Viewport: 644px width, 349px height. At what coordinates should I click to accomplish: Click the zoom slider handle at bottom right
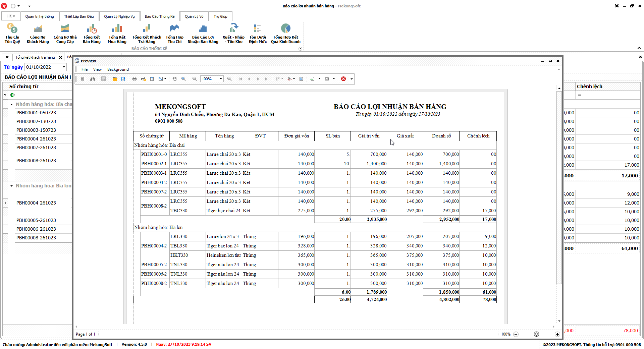pyautogui.click(x=536, y=334)
